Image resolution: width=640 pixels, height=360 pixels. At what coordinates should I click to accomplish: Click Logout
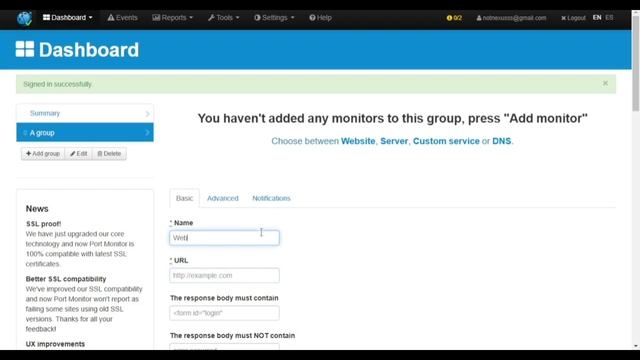(573, 18)
